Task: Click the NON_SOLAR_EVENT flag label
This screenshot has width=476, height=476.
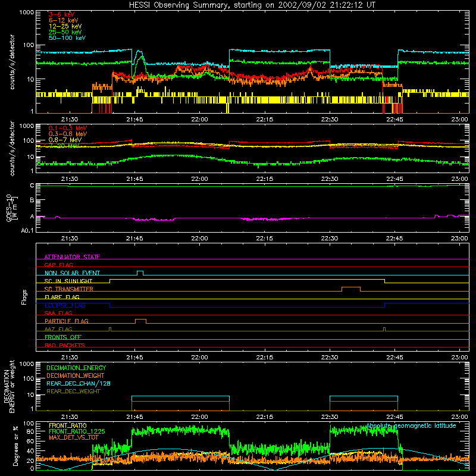Action: tap(72, 273)
